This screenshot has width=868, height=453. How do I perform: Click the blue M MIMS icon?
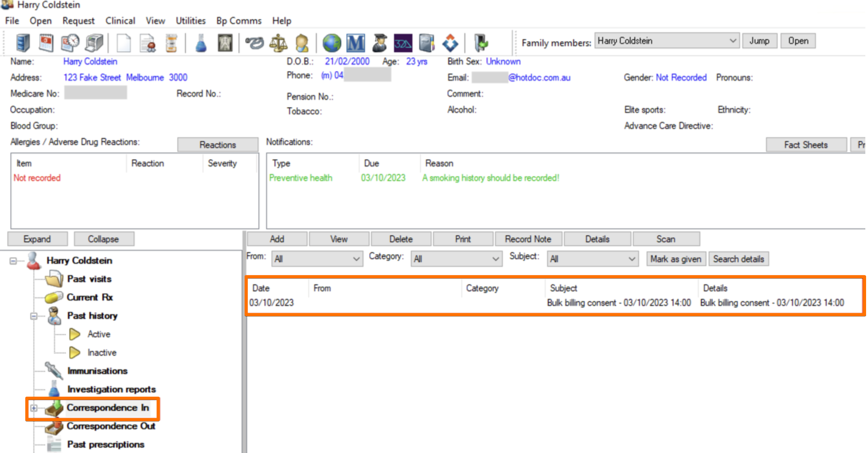coord(355,43)
